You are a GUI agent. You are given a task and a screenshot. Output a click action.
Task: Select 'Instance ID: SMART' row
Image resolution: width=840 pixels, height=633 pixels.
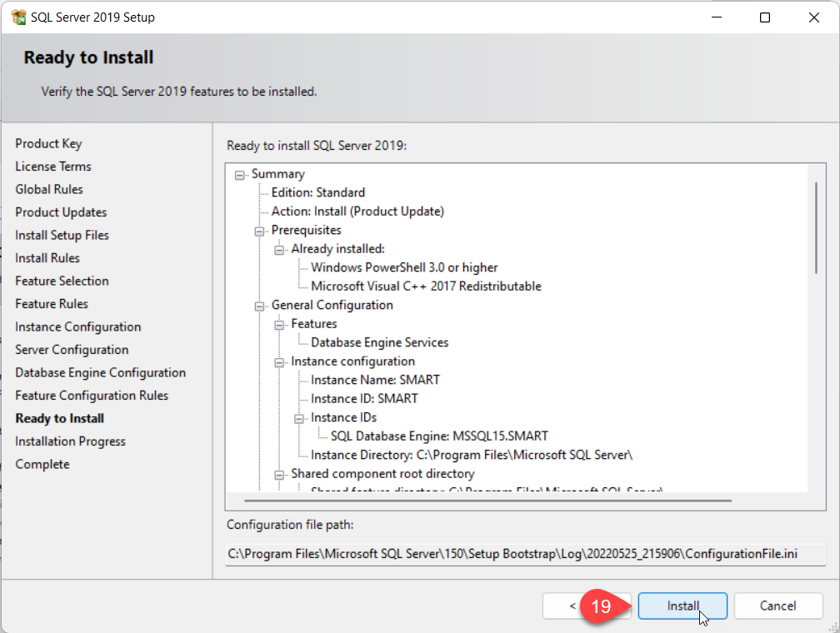pos(364,399)
